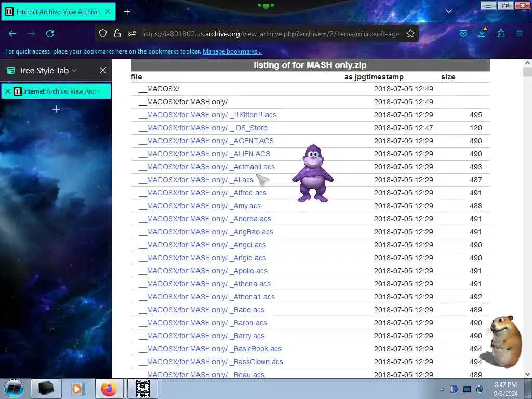Open the taskbar clock showing 8:47 PM
The height and width of the screenshot is (399, 532).
(x=506, y=389)
